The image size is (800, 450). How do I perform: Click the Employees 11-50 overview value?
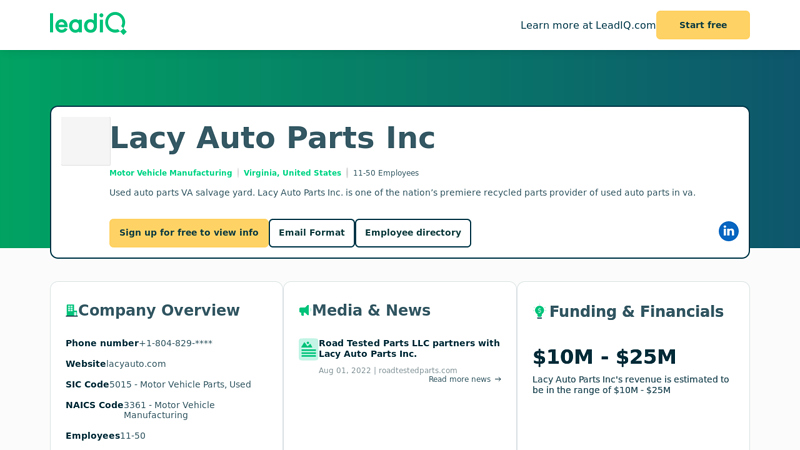tap(133, 436)
